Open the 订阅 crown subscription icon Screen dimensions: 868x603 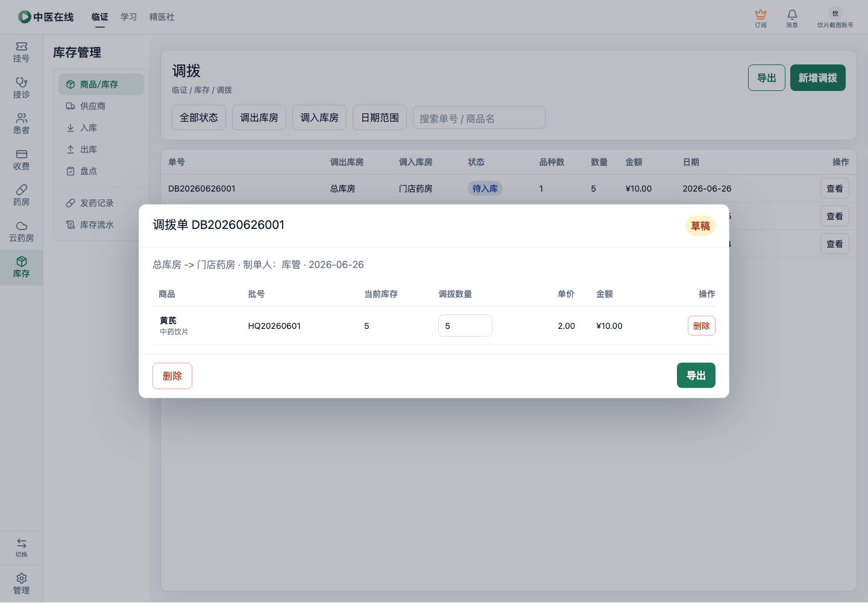(761, 14)
